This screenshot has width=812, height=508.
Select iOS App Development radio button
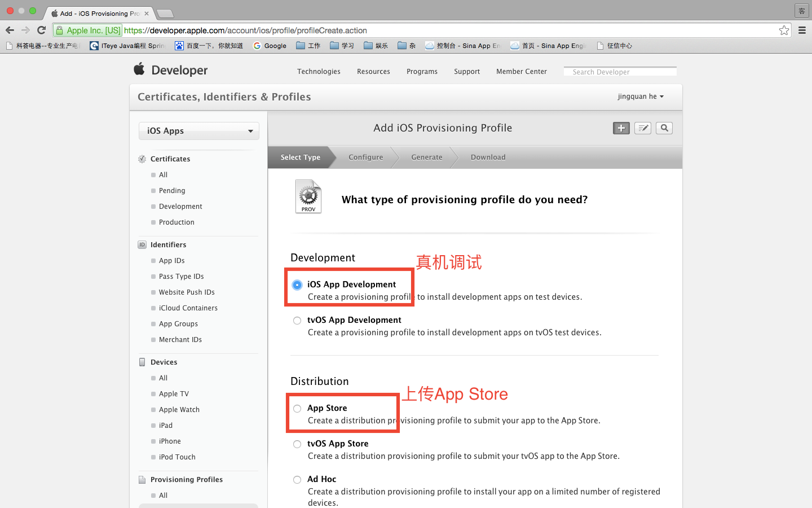tap(297, 285)
